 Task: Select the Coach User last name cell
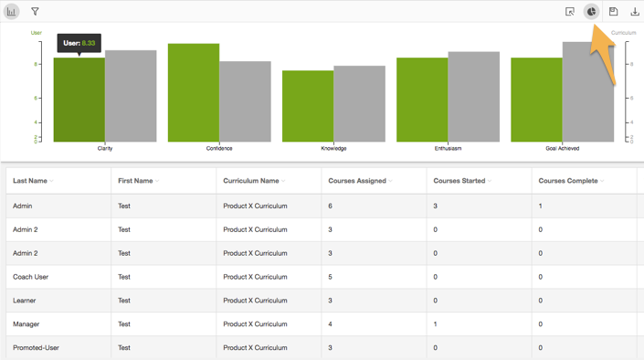tap(31, 277)
